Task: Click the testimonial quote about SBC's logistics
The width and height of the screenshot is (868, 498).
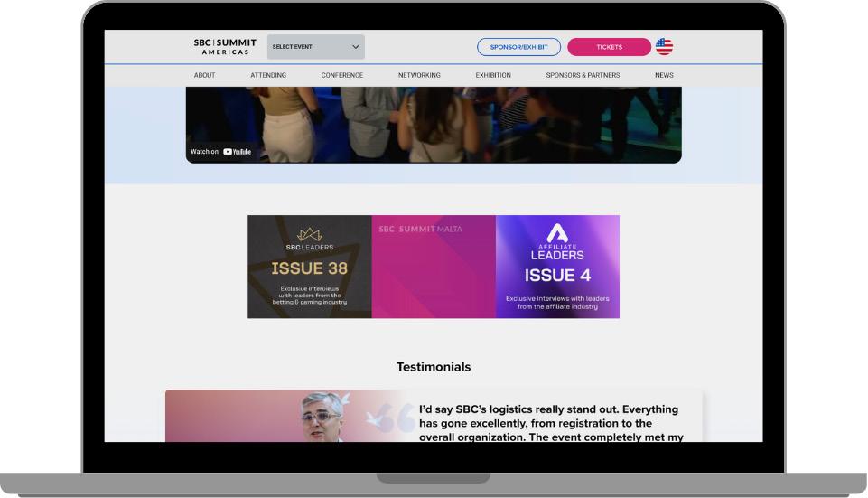Action: coord(551,423)
